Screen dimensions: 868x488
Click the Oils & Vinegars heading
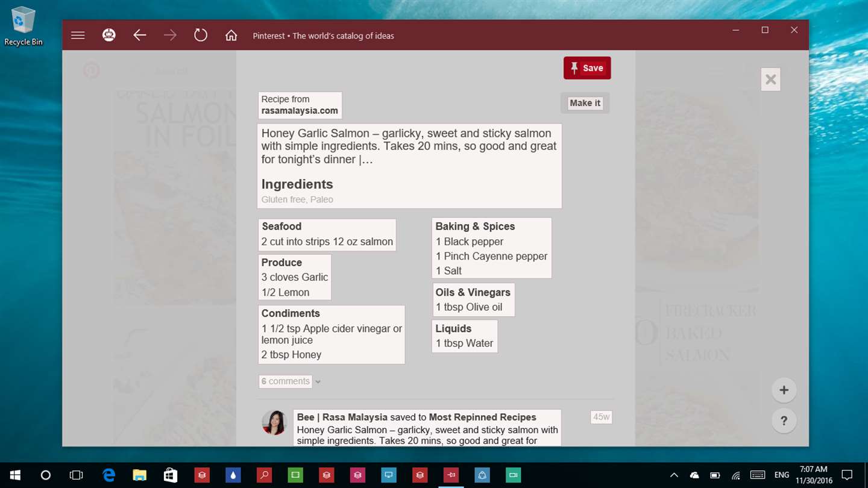473,292
